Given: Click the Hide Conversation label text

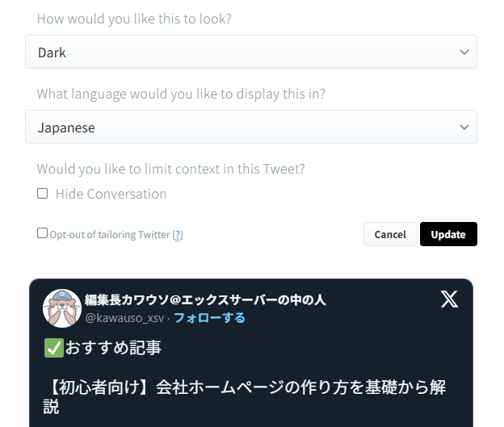Looking at the screenshot, I should tap(111, 194).
